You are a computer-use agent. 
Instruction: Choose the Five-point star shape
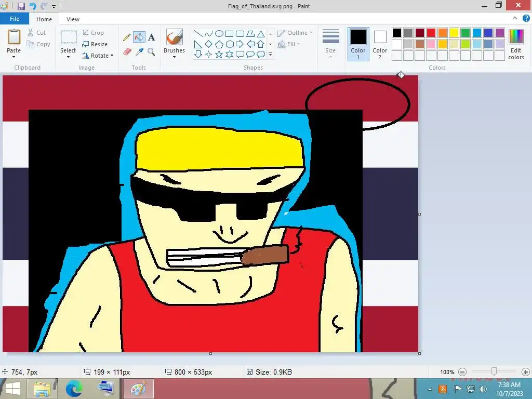tap(219, 54)
